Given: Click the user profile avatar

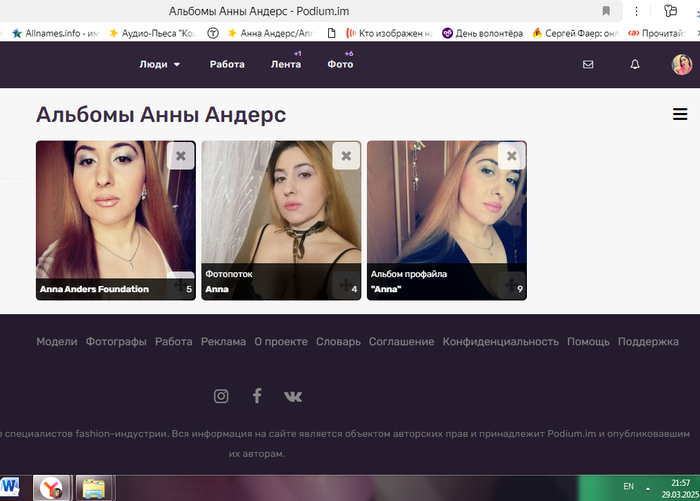Looking at the screenshot, I should (681, 64).
